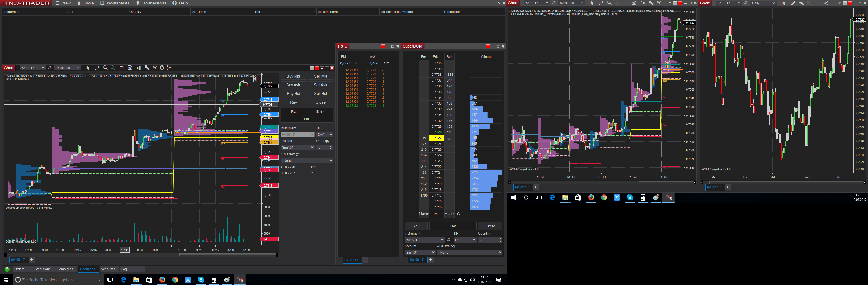Screen dimensions: 868x285
Task: Open Chart Trader Account Sim101 dropdown
Action: tap(297, 147)
